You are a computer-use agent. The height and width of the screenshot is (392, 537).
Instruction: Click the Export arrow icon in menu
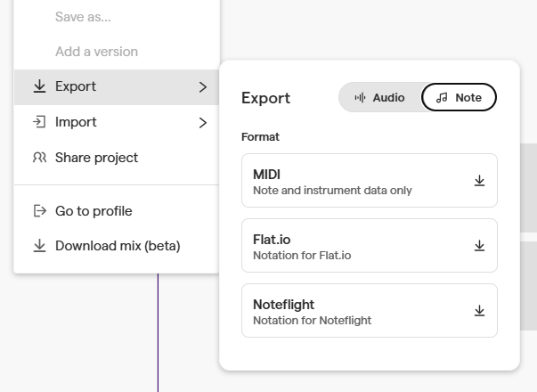(39, 87)
